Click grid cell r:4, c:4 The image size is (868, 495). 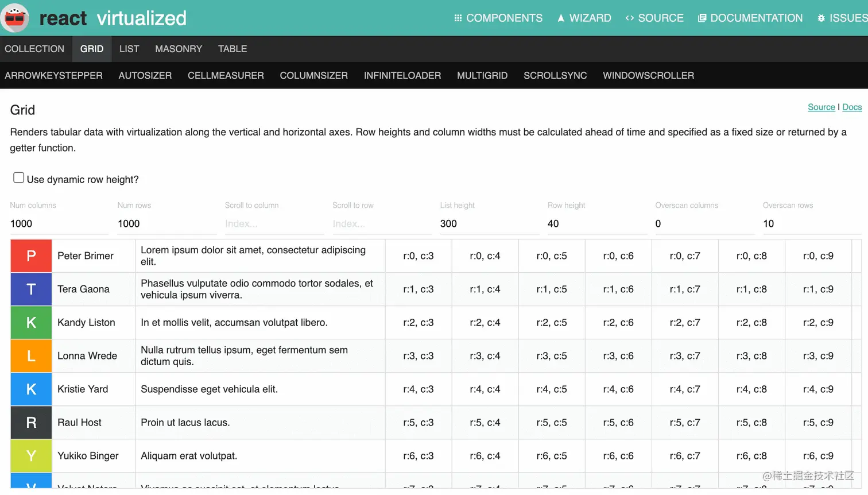click(x=485, y=389)
